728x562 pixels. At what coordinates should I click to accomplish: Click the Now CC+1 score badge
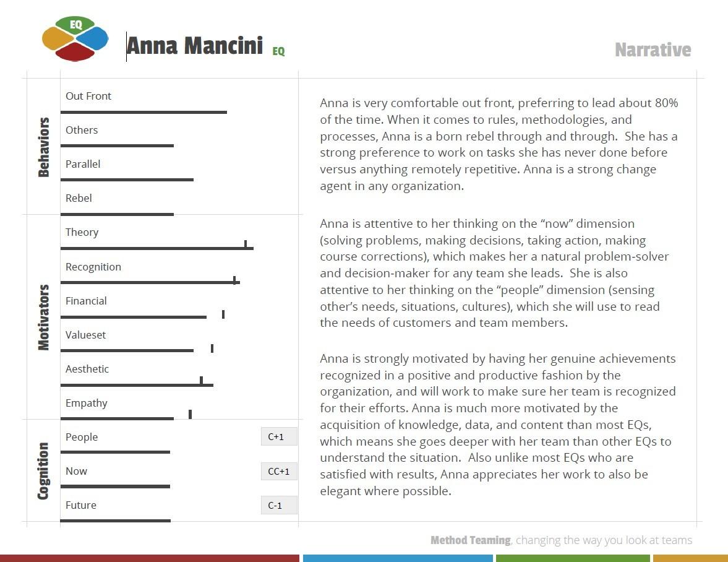279,472
